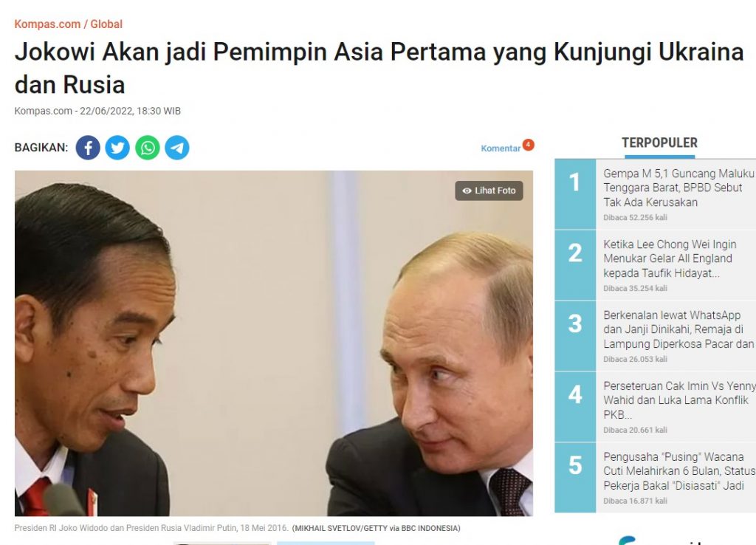
Task: Share article via Telegram icon
Action: coord(177,148)
